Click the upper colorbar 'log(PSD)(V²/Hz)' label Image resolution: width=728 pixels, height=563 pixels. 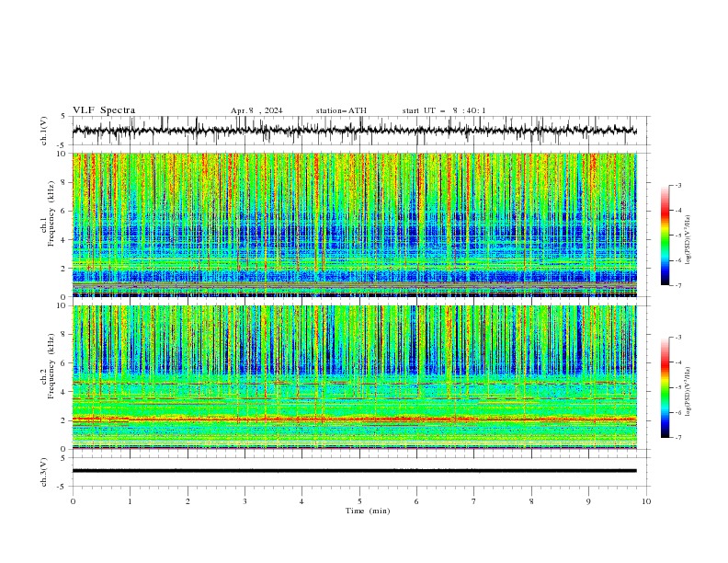[688, 240]
